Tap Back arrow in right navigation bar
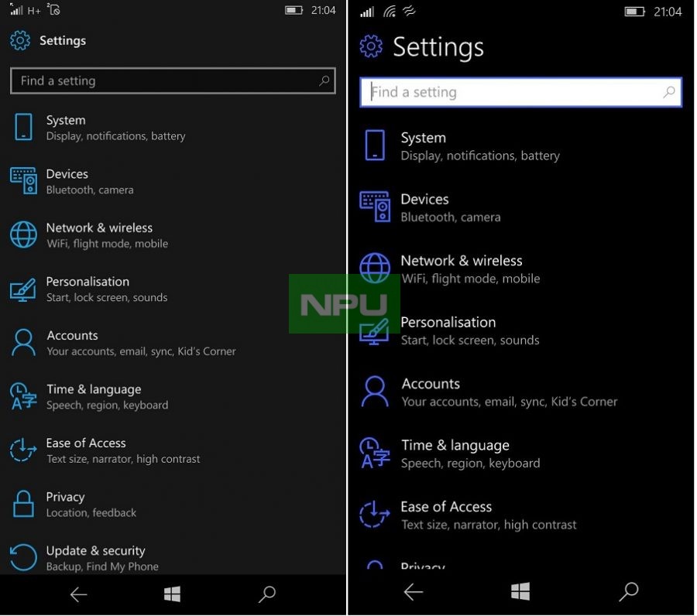This screenshot has height=616, width=697. (x=414, y=591)
